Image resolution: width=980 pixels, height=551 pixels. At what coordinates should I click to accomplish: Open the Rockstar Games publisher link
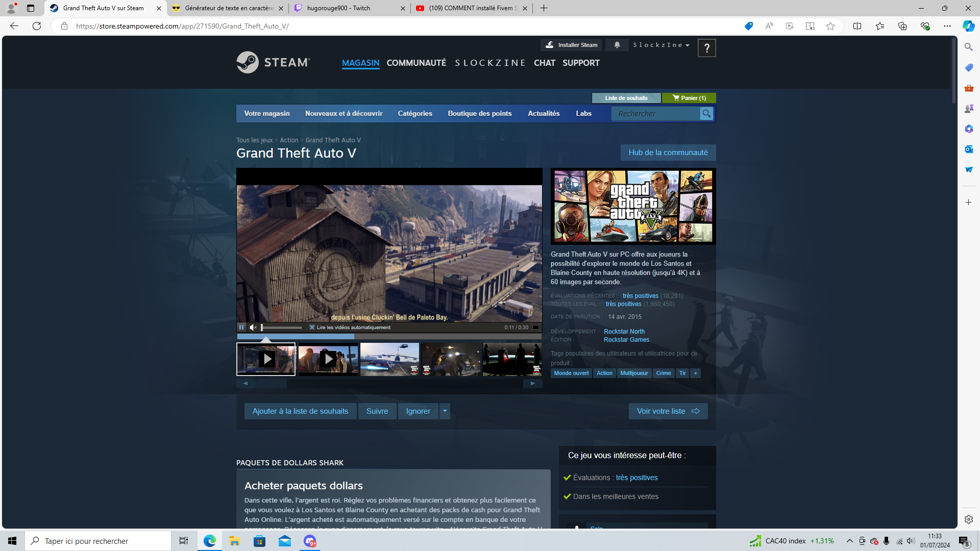[626, 340]
